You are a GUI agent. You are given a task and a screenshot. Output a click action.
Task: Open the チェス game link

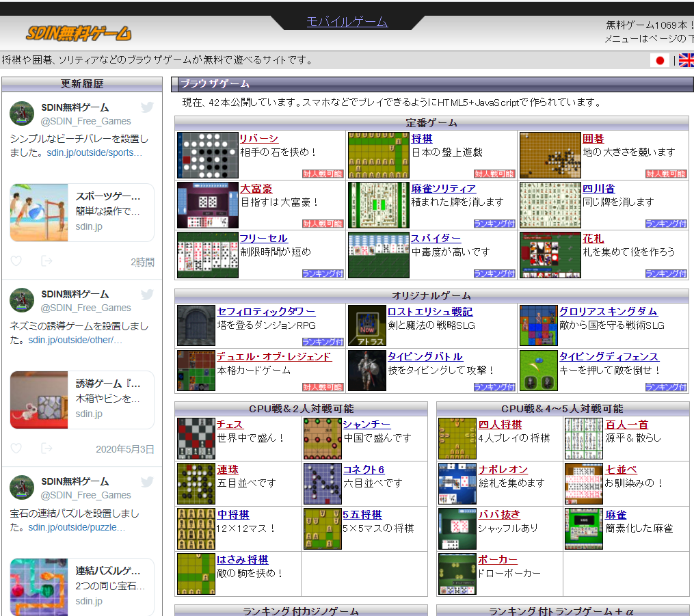tap(230, 425)
